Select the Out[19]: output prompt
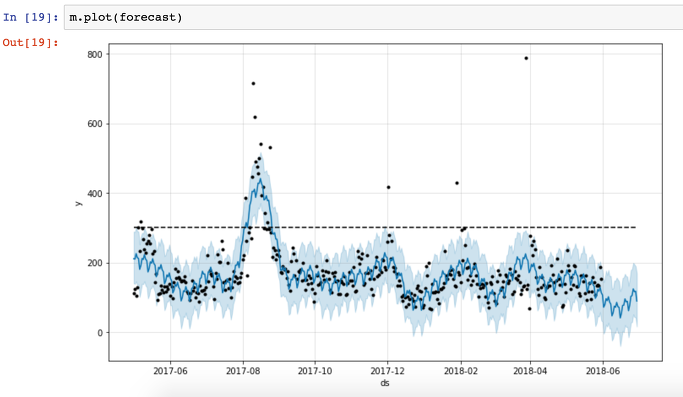Screen dimensions: 683x397 30,42
